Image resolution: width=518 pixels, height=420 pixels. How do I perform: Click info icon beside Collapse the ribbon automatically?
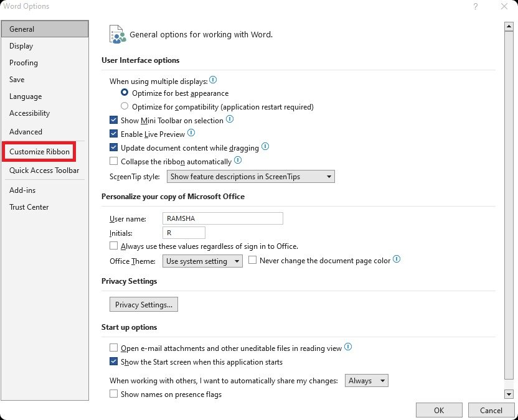[x=238, y=161]
